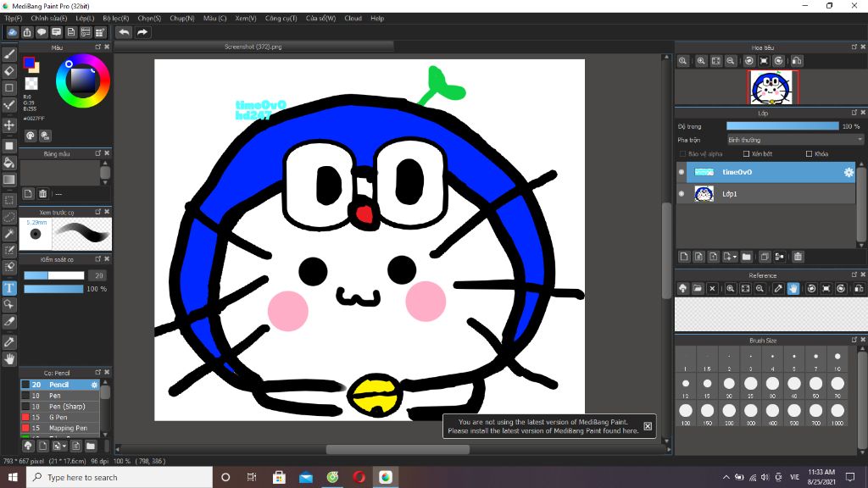
Task: Select the Pen brush in the list
Action: click(60, 396)
